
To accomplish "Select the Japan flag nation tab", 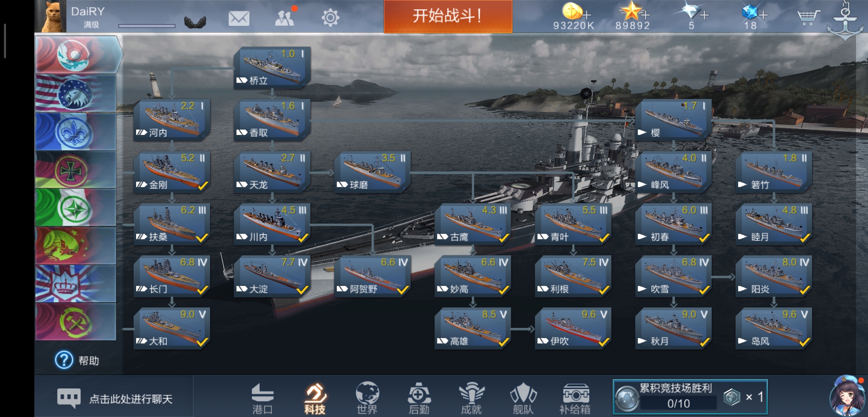I will tap(76, 54).
